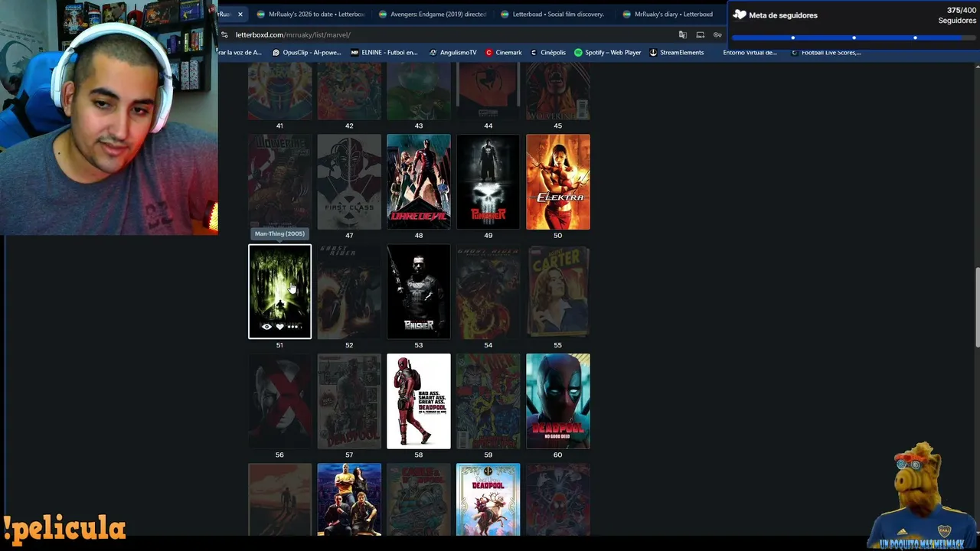Open the three-dots menu on Man-Thing poster
980x551 pixels.
(x=292, y=327)
